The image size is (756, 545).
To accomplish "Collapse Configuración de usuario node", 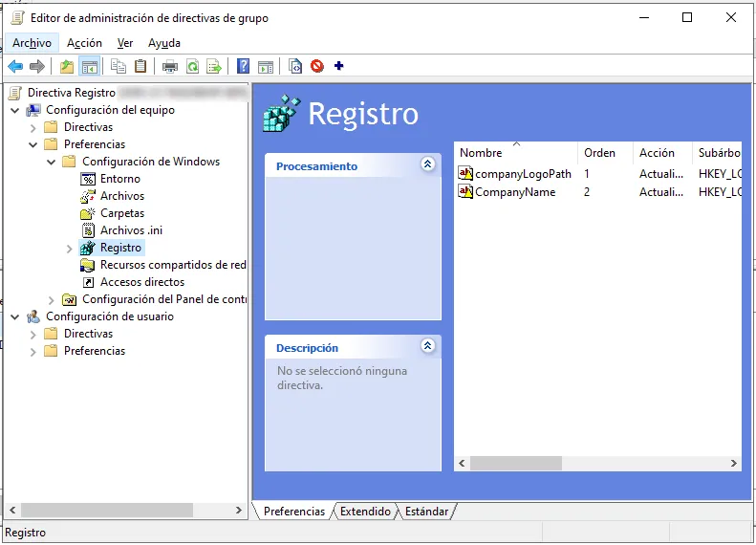I will click(15, 317).
